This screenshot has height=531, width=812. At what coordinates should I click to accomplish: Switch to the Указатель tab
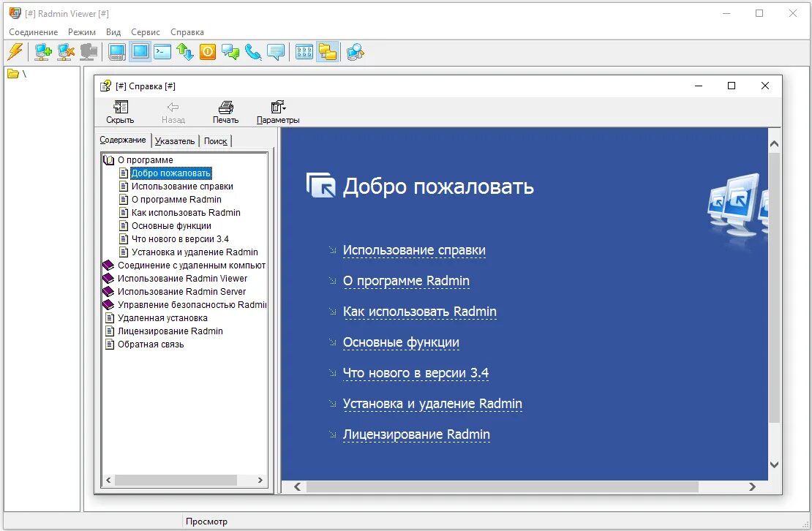click(175, 140)
